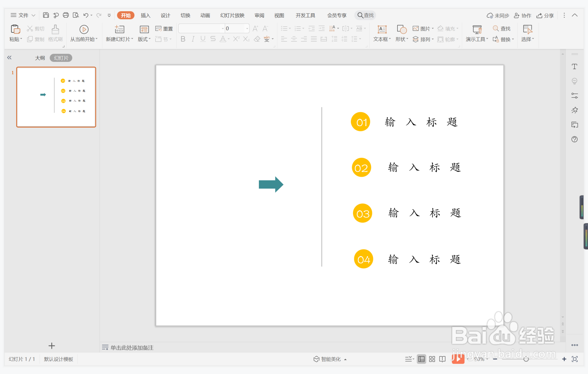Start slideshow from current slide icon
588x374 pixels.
tap(84, 29)
